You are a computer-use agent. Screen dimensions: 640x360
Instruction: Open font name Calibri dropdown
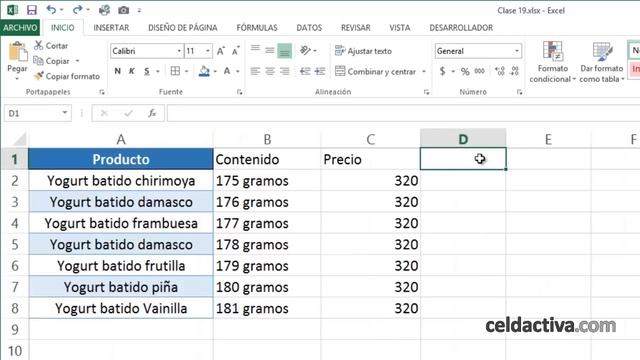(179, 51)
